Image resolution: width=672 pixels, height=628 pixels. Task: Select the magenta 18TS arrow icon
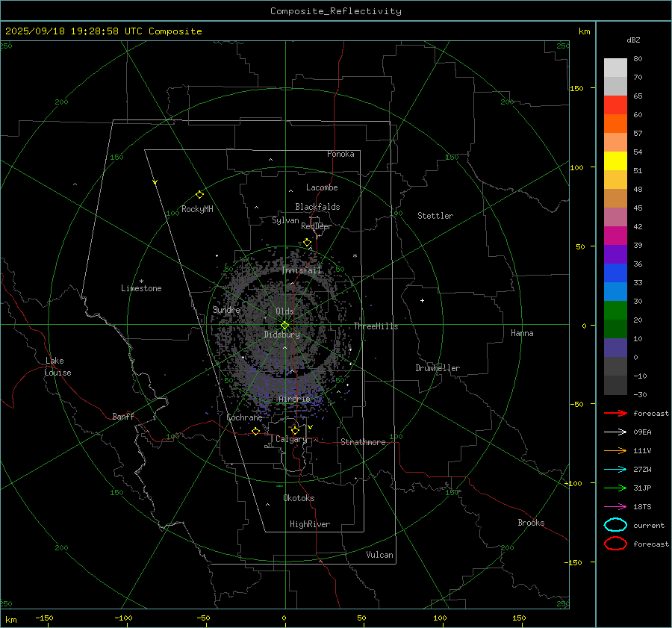615,506
